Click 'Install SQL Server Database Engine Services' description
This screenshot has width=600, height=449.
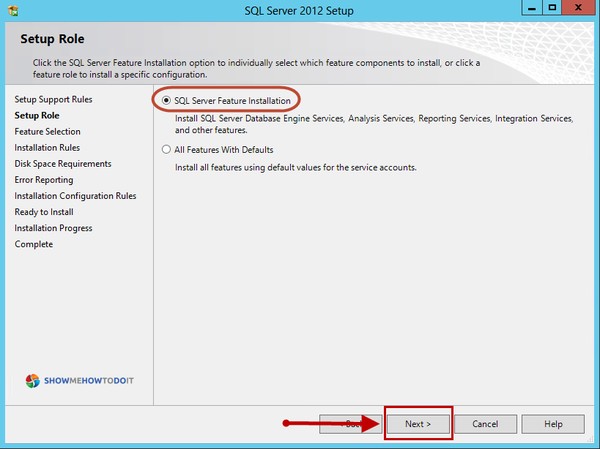click(x=374, y=124)
